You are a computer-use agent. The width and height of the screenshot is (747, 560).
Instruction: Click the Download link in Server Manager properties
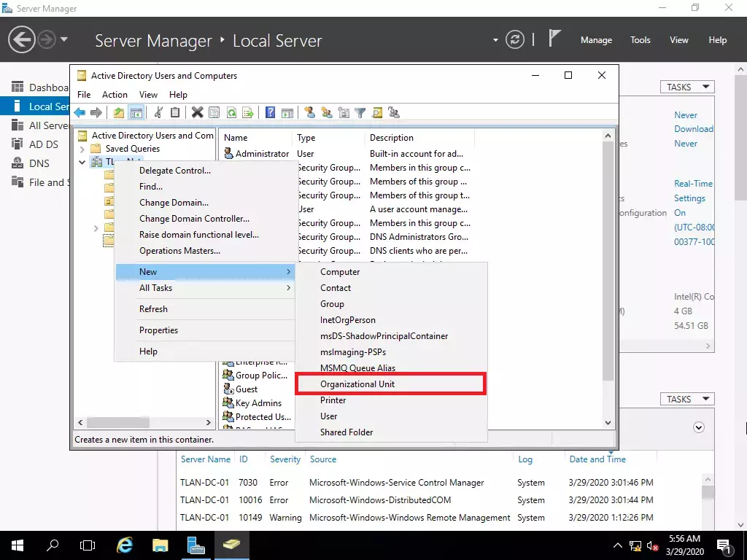(x=694, y=129)
